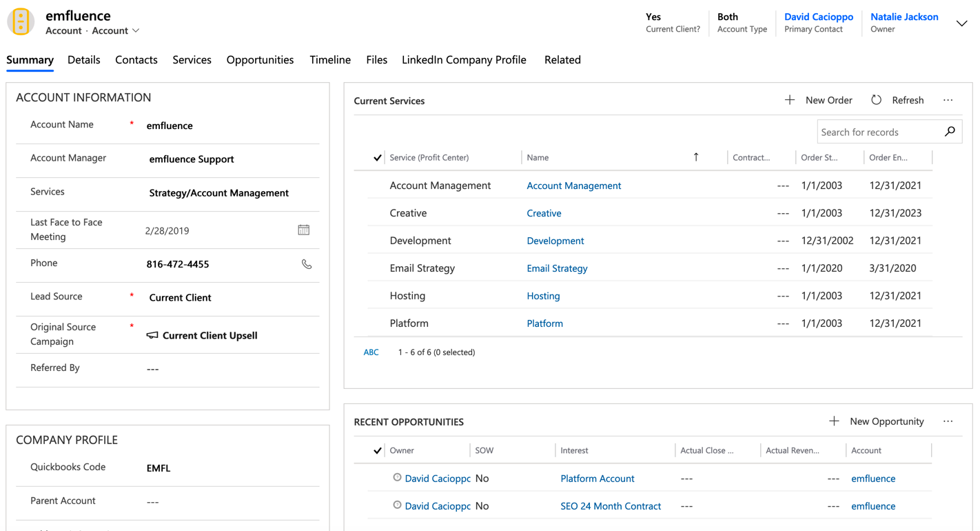Viewport: 980px width, 531px height.
Task: Refresh the Current Services list
Action: (x=876, y=99)
